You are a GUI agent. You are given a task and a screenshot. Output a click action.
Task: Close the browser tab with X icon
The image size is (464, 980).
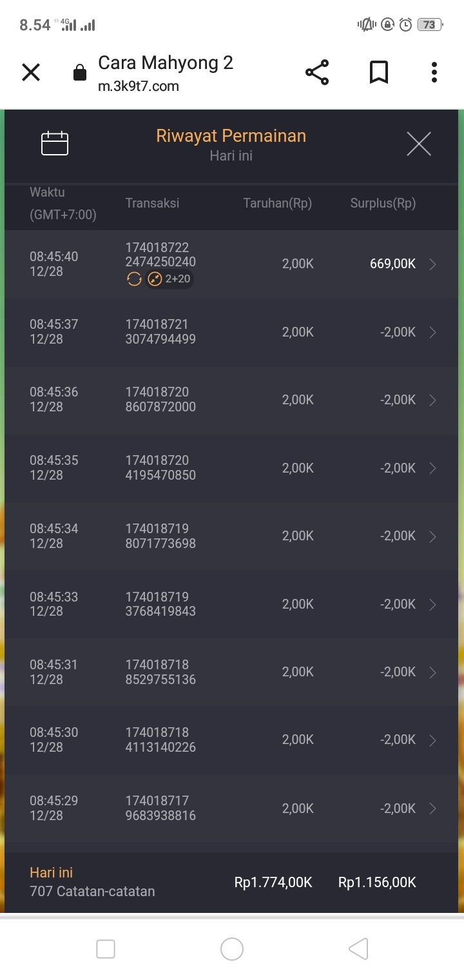31,72
